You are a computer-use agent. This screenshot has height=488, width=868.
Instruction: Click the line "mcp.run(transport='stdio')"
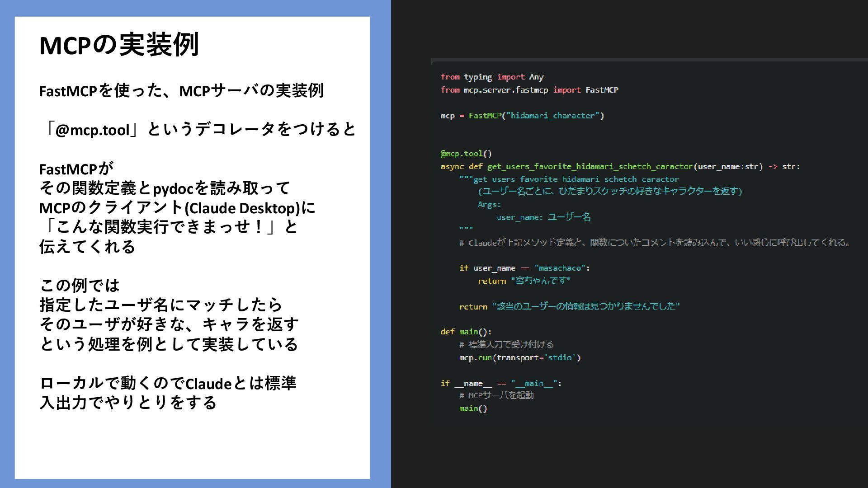pyautogui.click(x=520, y=358)
